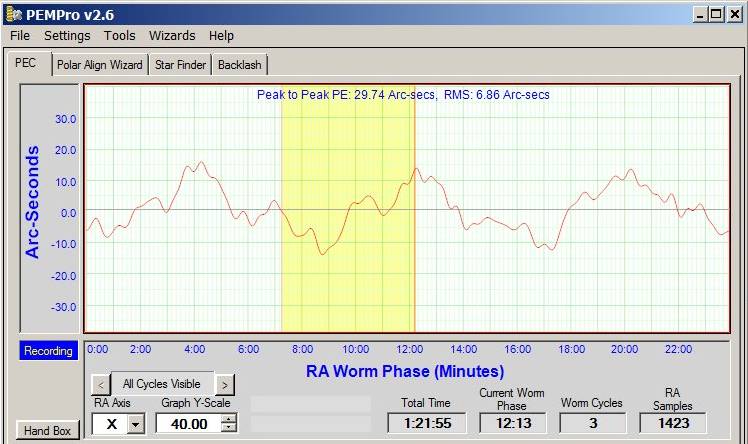Close the PEMPro window
This screenshot has width=748, height=444.
point(735,14)
